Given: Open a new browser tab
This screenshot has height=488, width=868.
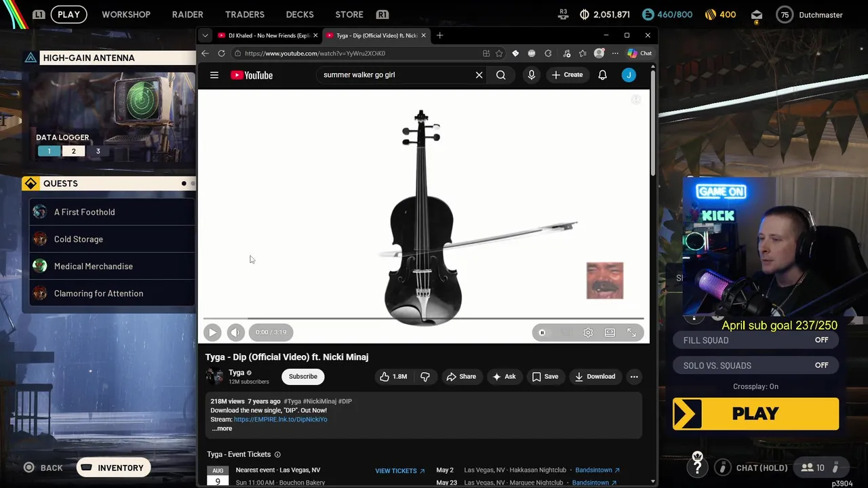Looking at the screenshot, I should coord(439,35).
